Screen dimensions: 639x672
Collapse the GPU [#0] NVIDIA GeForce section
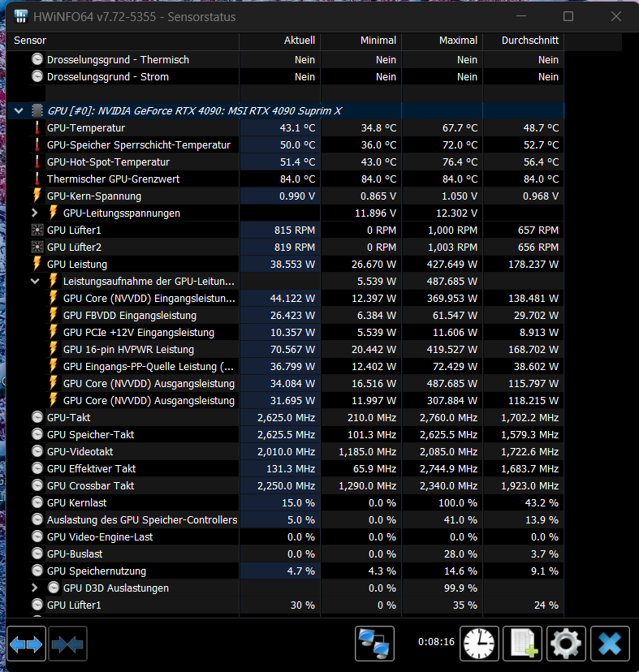point(19,110)
